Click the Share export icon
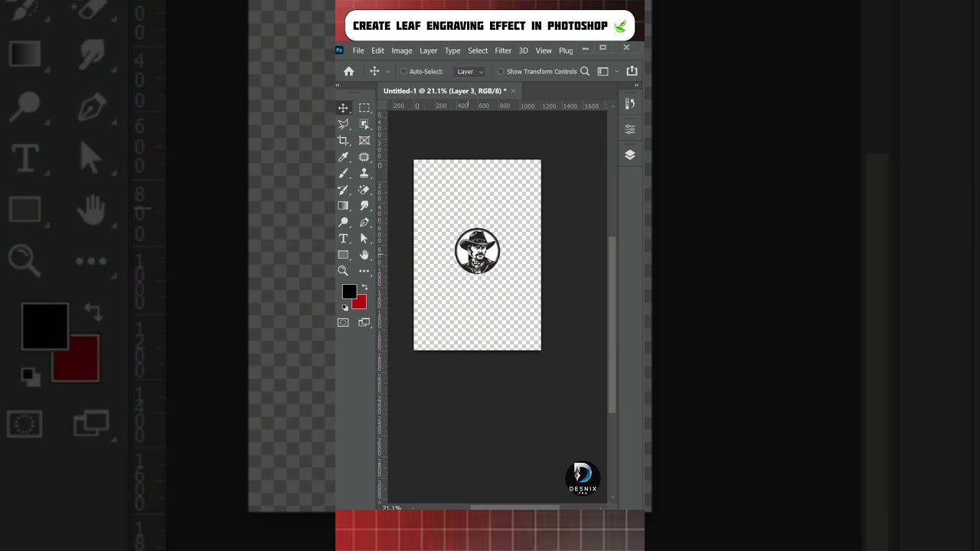This screenshot has height=551, width=980. pos(632,71)
